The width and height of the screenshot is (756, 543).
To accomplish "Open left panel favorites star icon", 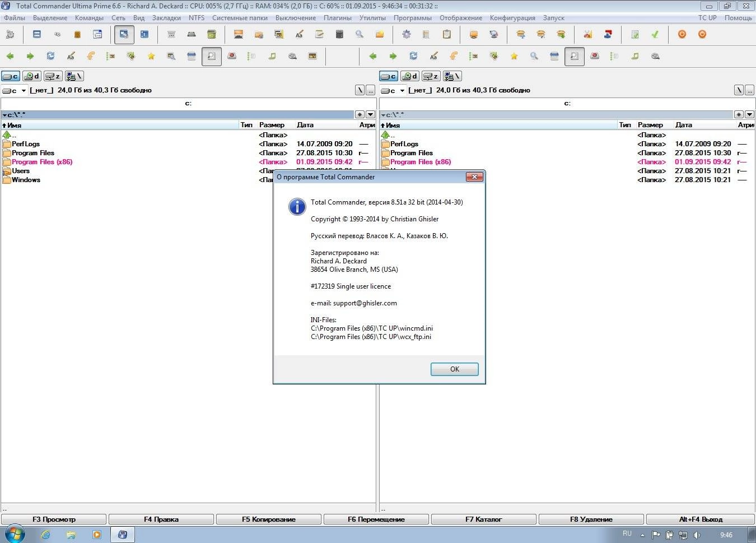I will (151, 56).
